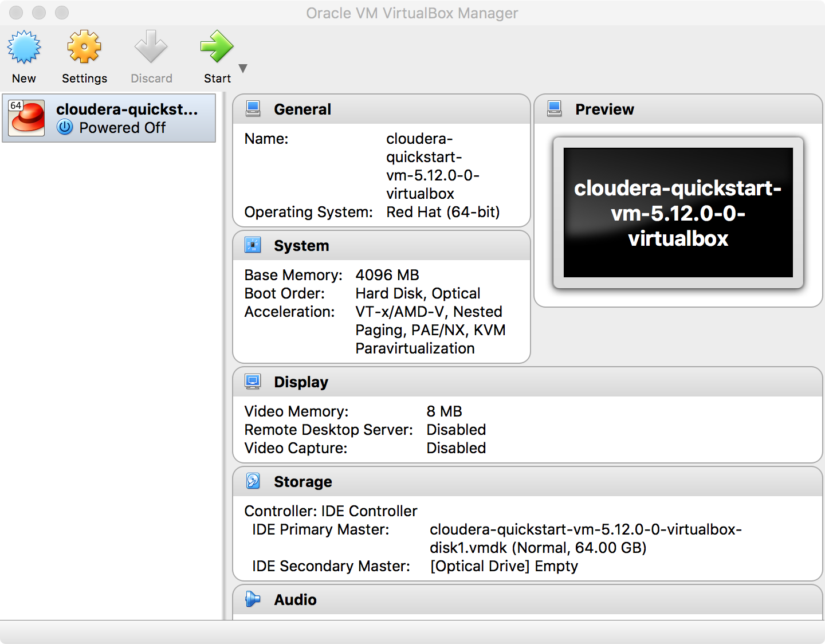825x644 pixels.
Task: Open Settings with the gear icon
Action: (84, 48)
